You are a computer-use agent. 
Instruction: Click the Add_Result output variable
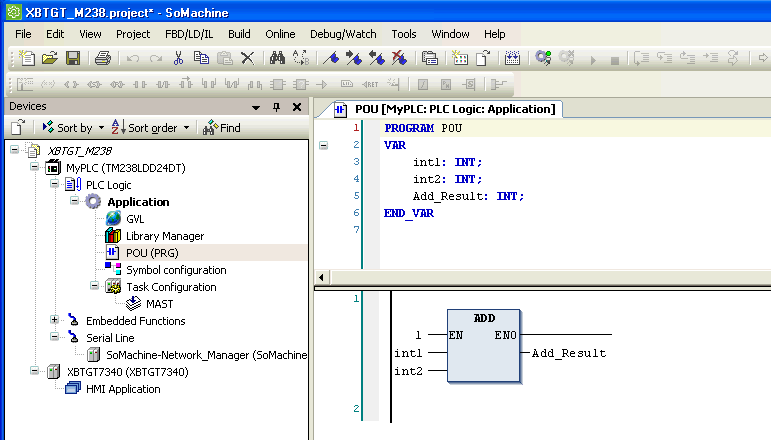tap(569, 353)
